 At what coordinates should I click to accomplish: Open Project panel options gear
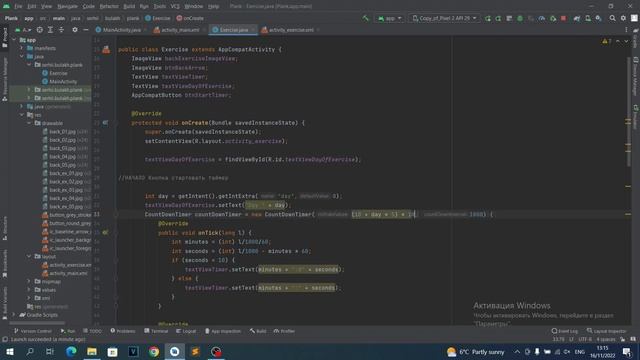pyautogui.click(x=75, y=30)
